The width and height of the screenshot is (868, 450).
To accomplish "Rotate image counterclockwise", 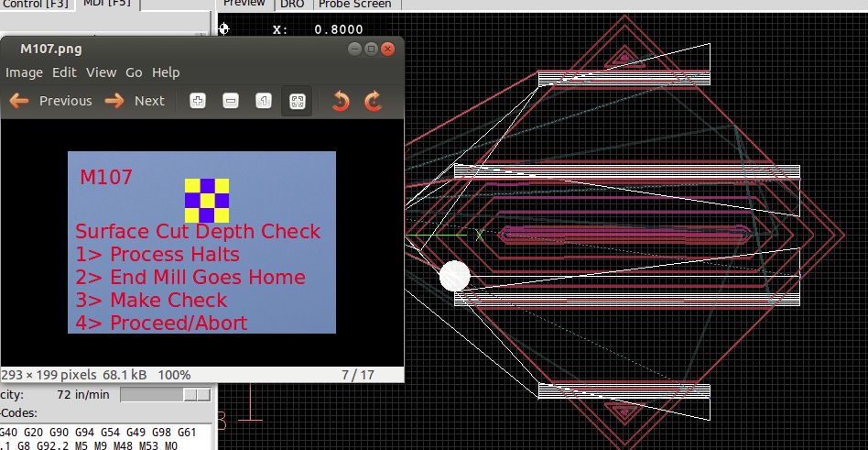I will pyautogui.click(x=341, y=101).
